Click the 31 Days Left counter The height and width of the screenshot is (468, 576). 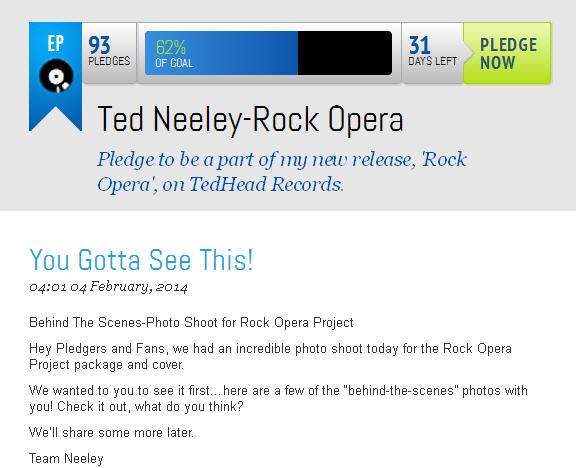(x=432, y=52)
